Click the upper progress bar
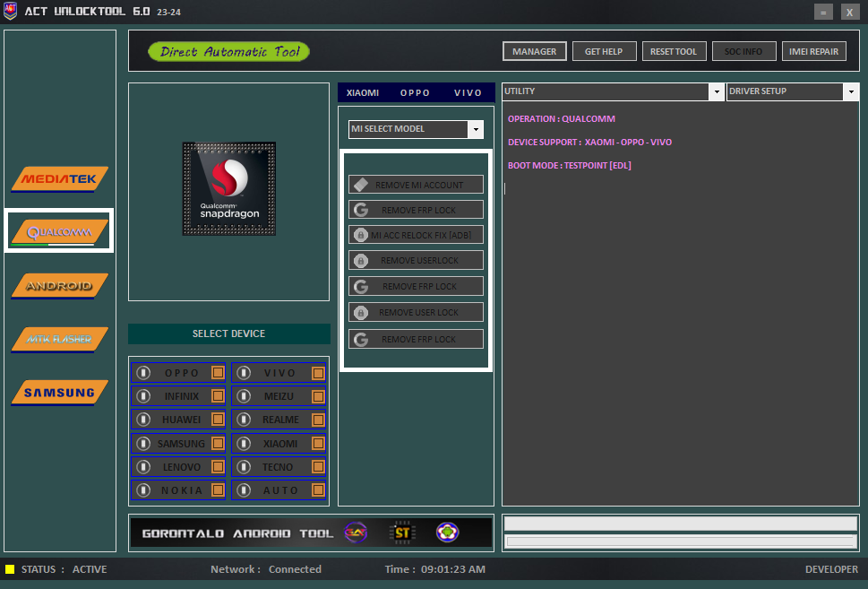The image size is (868, 589). (681, 523)
